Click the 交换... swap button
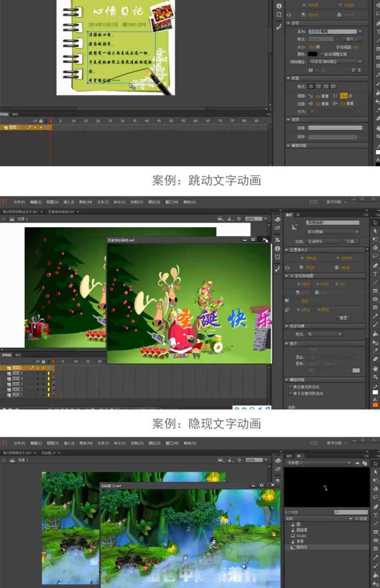380x588 pixels. point(352,242)
